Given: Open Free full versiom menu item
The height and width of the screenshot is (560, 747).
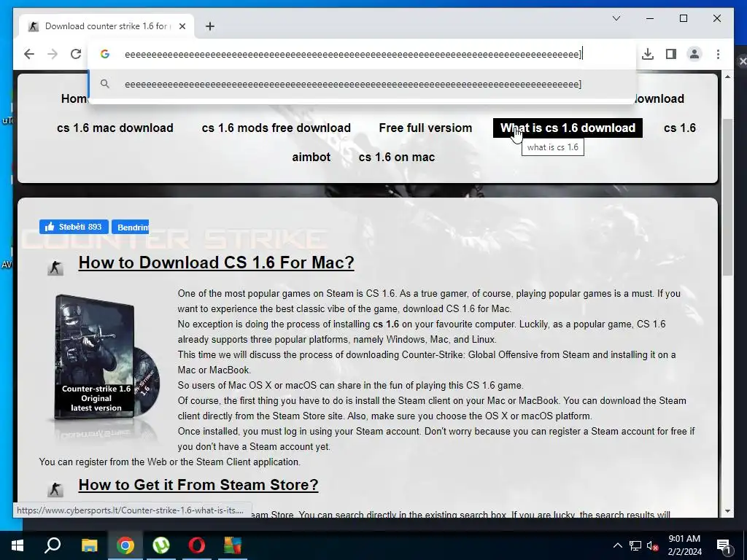Looking at the screenshot, I should pos(425,128).
